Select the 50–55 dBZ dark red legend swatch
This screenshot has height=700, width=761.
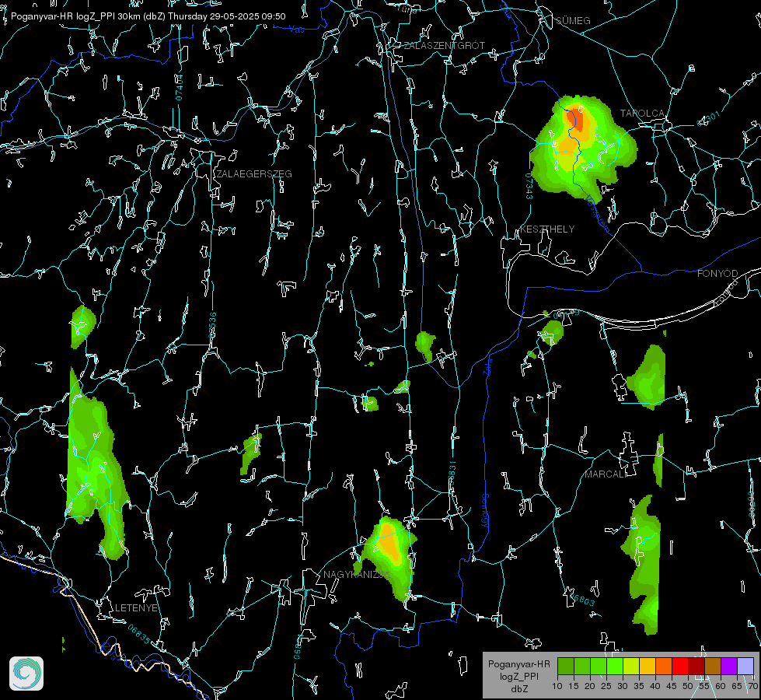(696, 666)
